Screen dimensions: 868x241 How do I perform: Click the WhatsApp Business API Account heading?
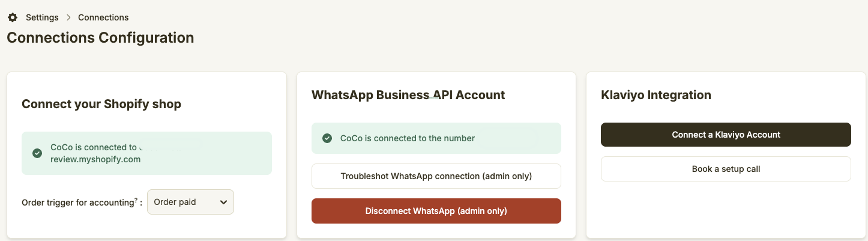tap(408, 95)
